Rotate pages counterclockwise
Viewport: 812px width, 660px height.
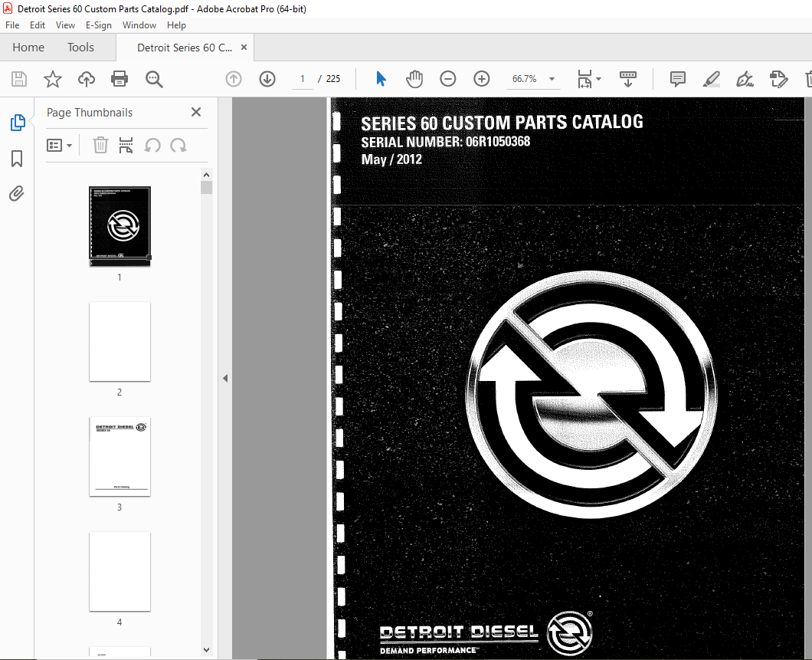(152, 145)
